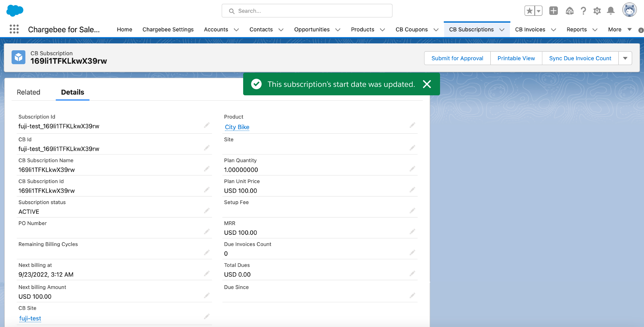The image size is (644, 327).
Task: Click the pencil icon beside Plan Quantity
Action: coord(412,169)
